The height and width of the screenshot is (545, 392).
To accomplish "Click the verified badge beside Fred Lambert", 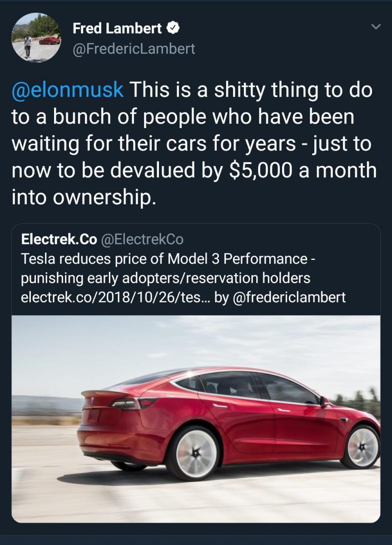I will pos(173,29).
